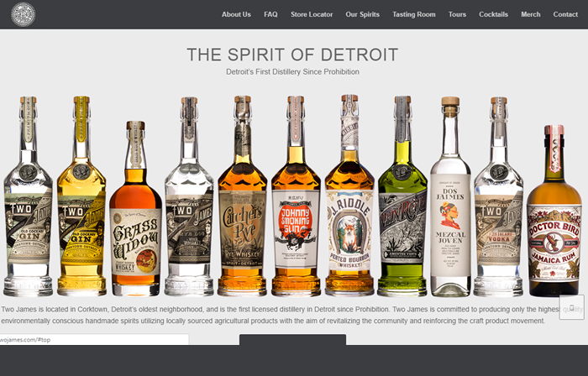Open the Tours page
Screen dimensions: 588x376
(457, 14)
